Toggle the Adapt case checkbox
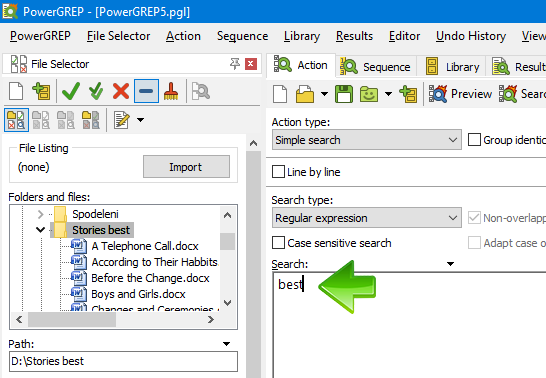Viewport: 546px width, 378px height. click(x=474, y=243)
